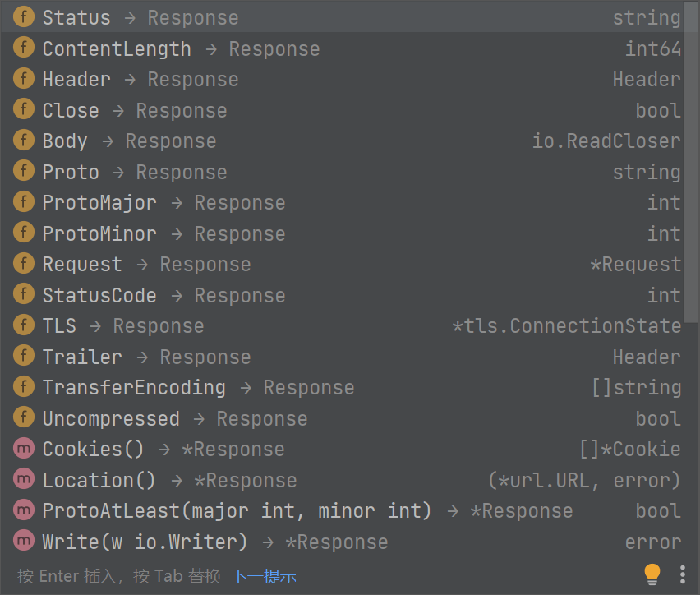Select the ProtoAtLeast method suggestion

(237, 511)
